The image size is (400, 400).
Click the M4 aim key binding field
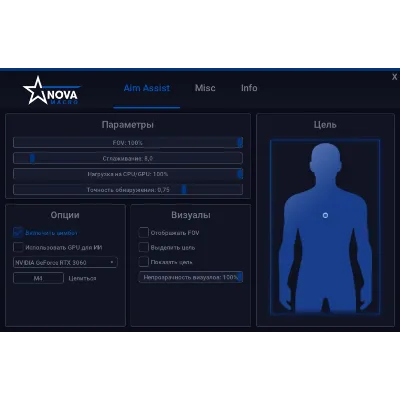coord(38,278)
